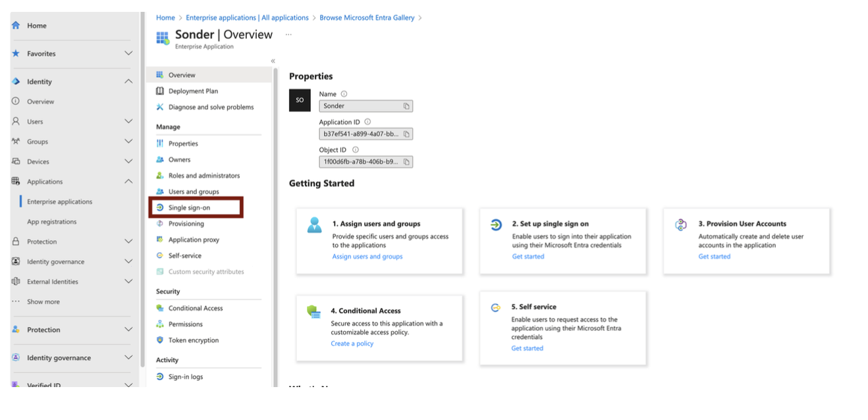Click Assign users and groups link
The image size is (868, 420).
pos(367,257)
